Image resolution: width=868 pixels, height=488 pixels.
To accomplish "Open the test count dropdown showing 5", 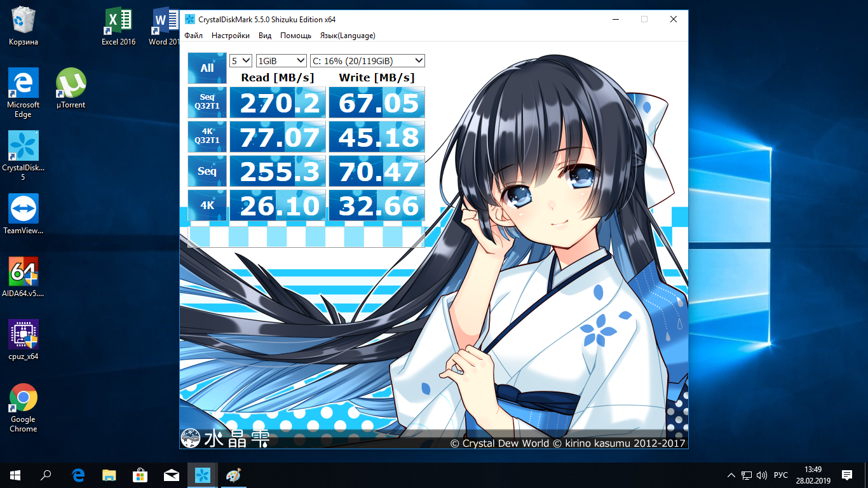I will (x=241, y=61).
